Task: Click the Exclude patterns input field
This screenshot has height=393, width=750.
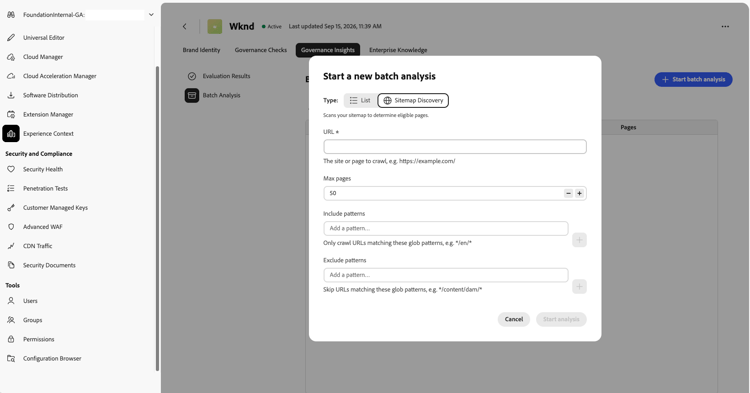Action: pos(446,275)
